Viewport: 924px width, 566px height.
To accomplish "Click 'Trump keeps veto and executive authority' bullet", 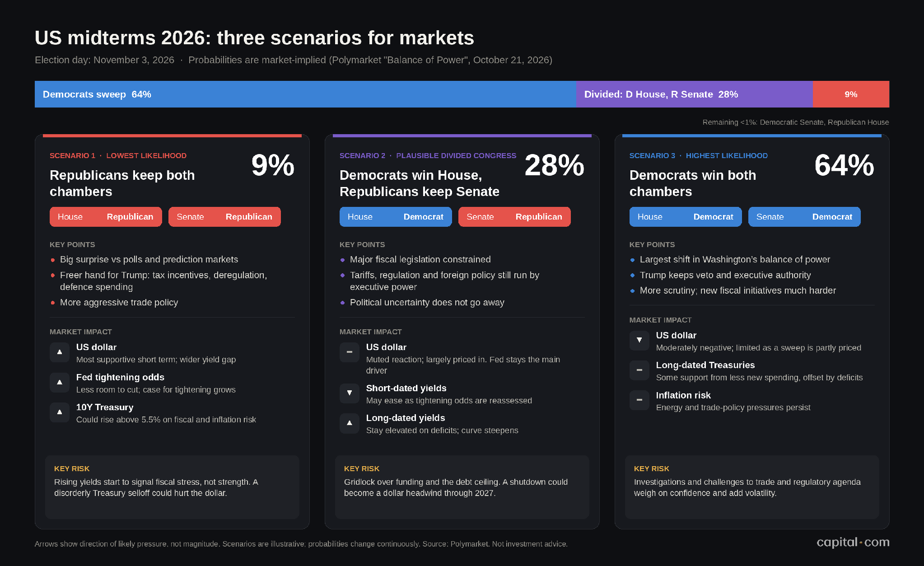I will pos(725,275).
